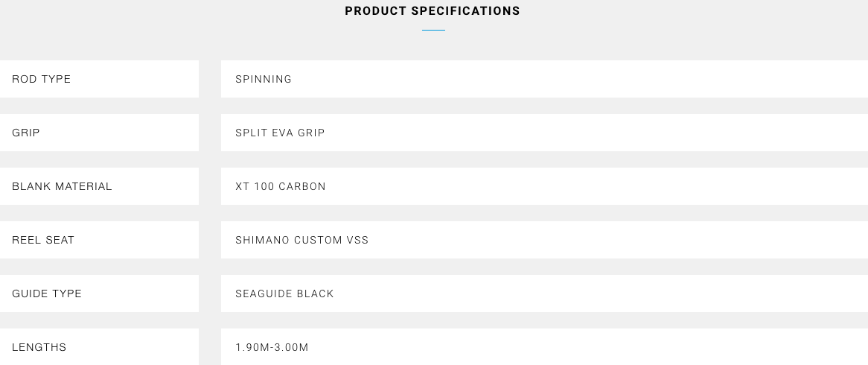Select the Reel Seat label cell
The image size is (868, 365).
coord(99,240)
